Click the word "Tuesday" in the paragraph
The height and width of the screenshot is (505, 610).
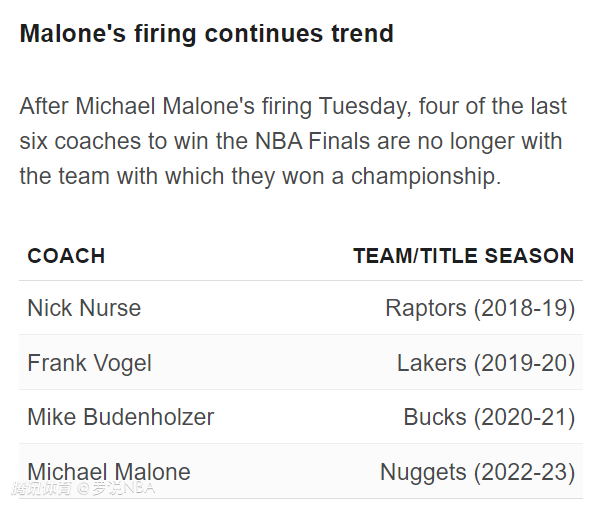(365, 107)
